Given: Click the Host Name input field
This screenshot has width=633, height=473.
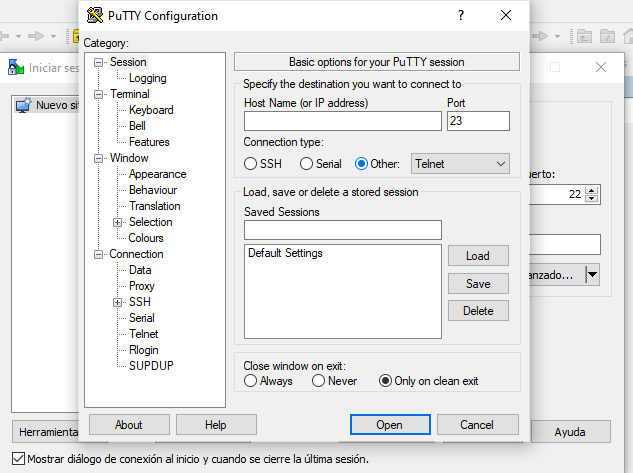Looking at the screenshot, I should pyautogui.click(x=342, y=121).
